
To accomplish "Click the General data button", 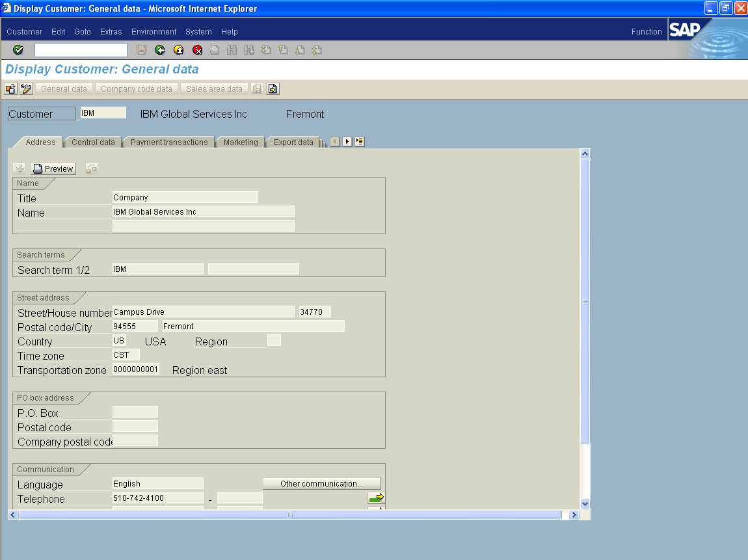I will click(x=64, y=88).
